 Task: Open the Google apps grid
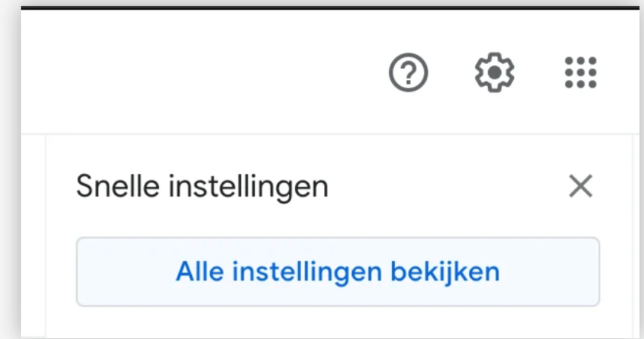580,73
